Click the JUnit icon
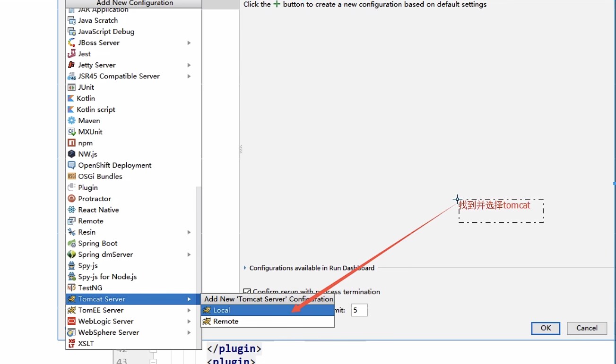The image size is (616, 364). (72, 87)
